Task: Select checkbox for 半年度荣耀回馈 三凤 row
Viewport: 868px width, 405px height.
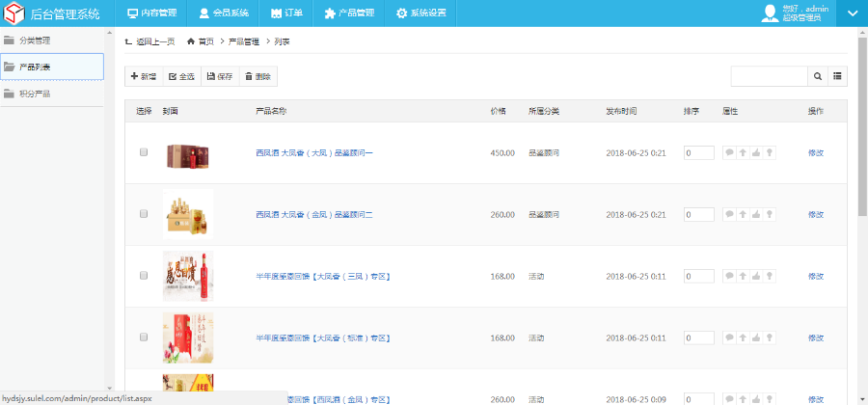Action: [x=144, y=276]
